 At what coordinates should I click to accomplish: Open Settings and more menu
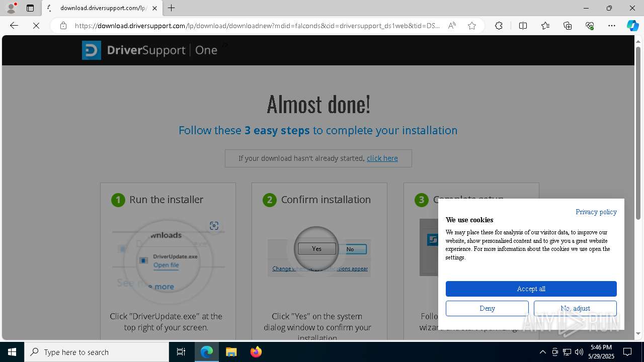point(612,26)
